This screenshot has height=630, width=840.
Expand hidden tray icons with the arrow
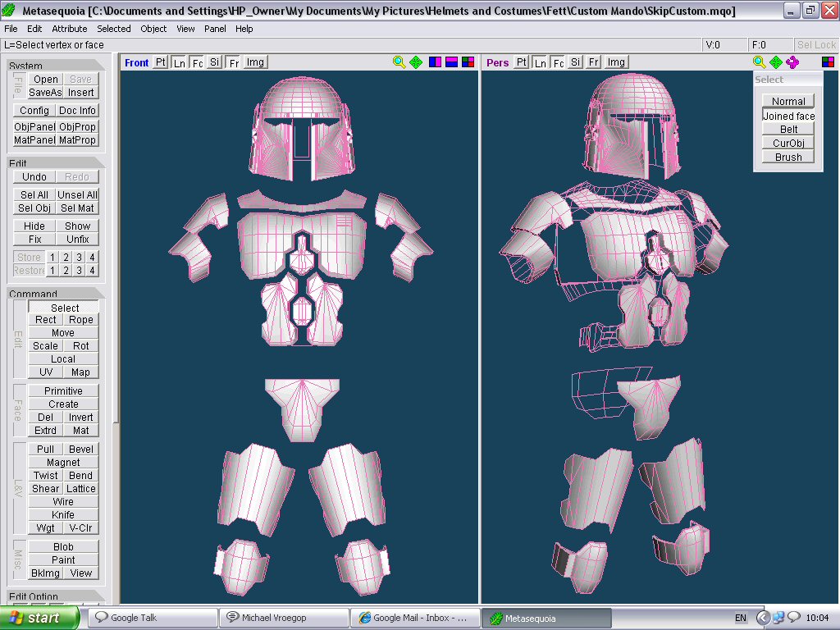pos(763,618)
